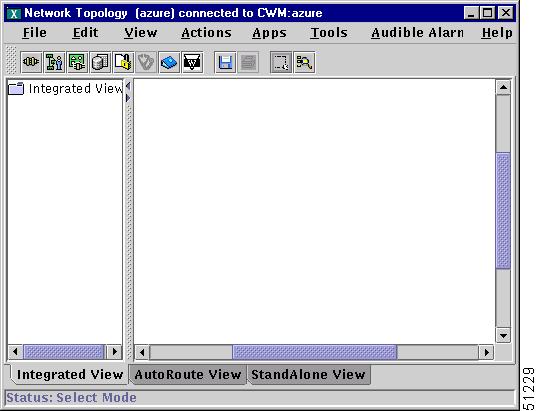The image size is (537, 411).
Task: Click the black funnel W icon
Action: [192, 62]
